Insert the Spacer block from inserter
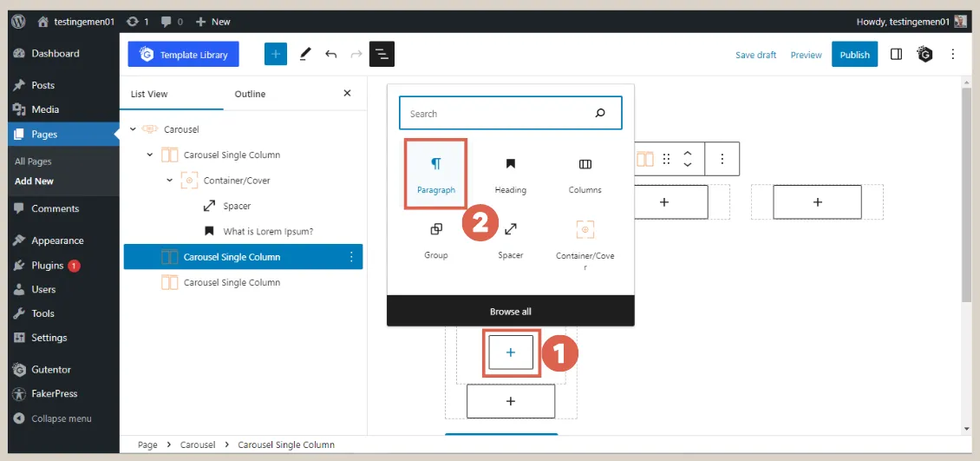 (x=510, y=240)
